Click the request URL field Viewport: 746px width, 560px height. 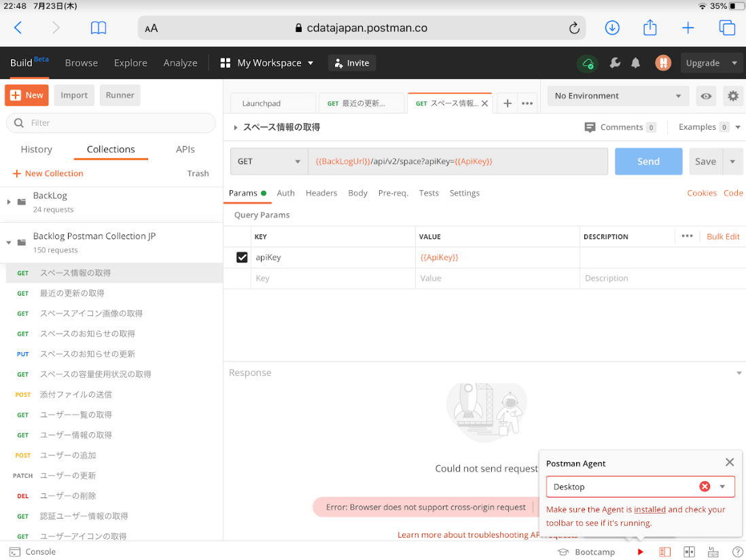coord(458,161)
